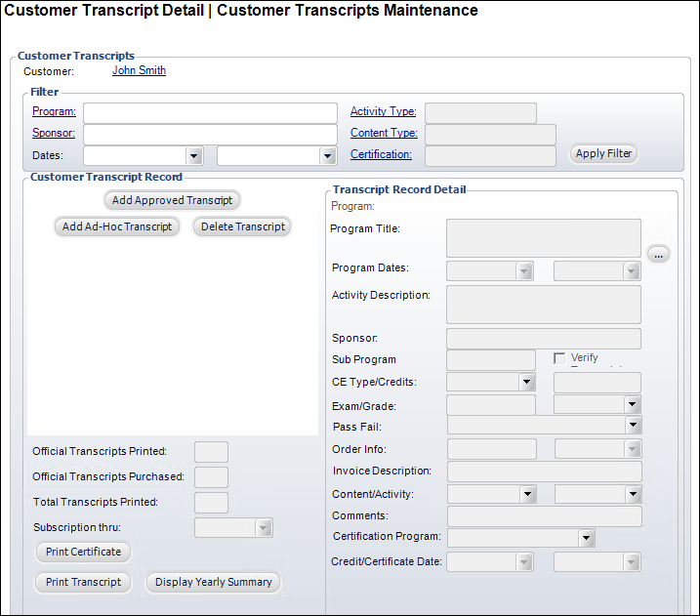This screenshot has height=616, width=700.
Task: Click the Invoice Description field
Action: tap(545, 471)
